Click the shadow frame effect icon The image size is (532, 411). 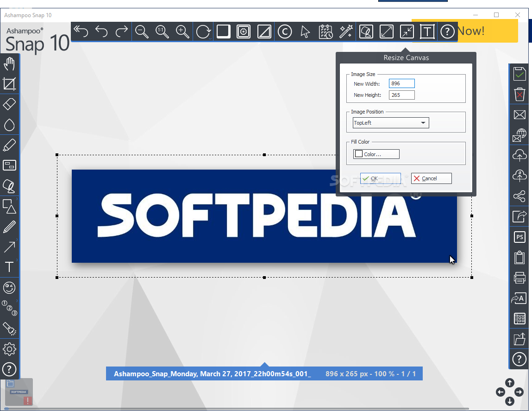(223, 32)
